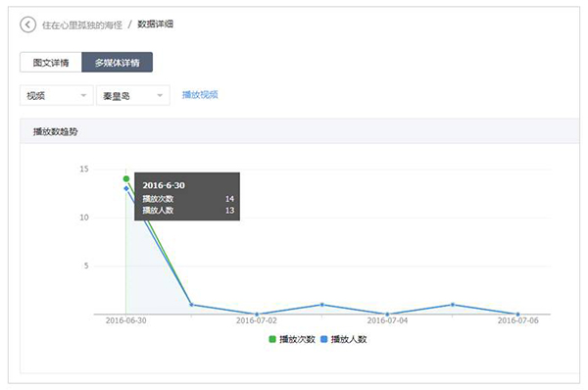Toggle the blue 播放人数 legend series

[344, 339]
